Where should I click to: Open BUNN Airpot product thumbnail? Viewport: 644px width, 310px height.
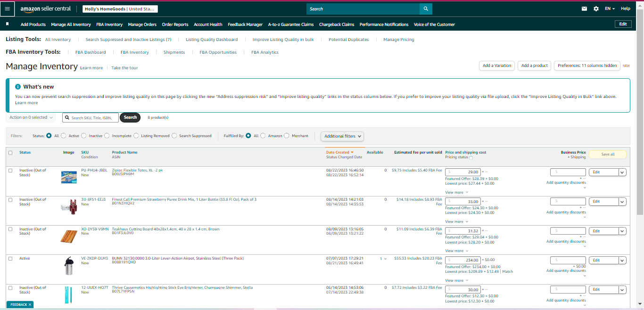69,266
